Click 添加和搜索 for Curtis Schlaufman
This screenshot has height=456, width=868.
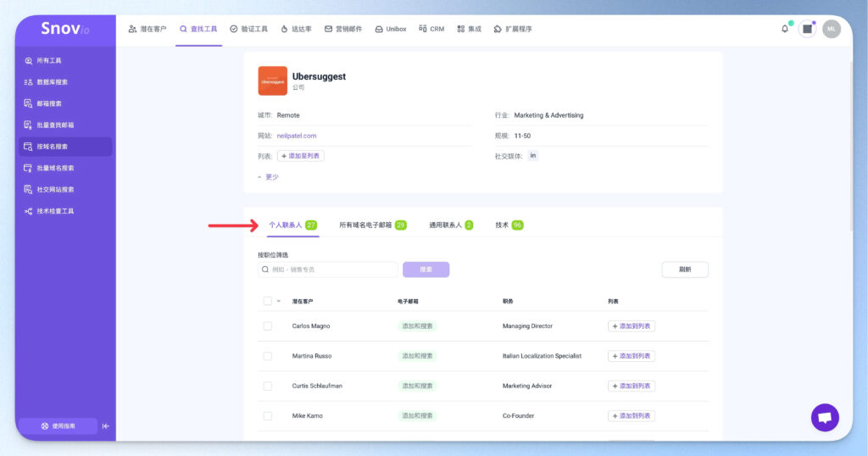(417, 386)
